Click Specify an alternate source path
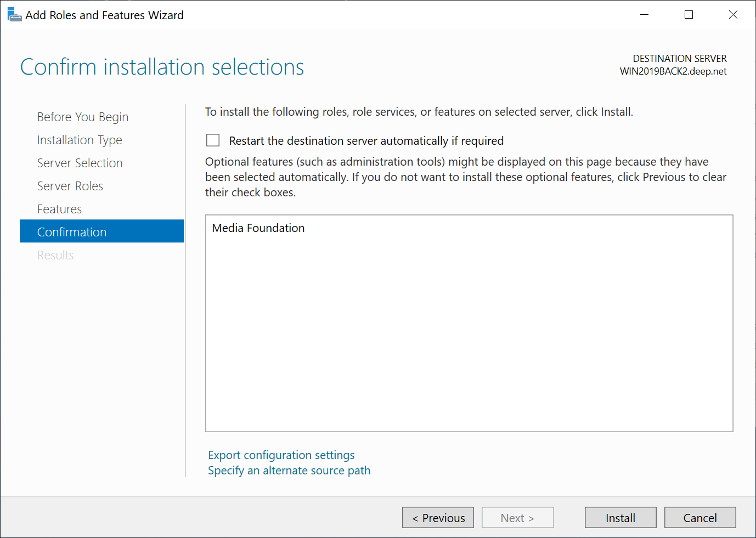Image resolution: width=756 pixels, height=538 pixels. pyautogui.click(x=289, y=471)
